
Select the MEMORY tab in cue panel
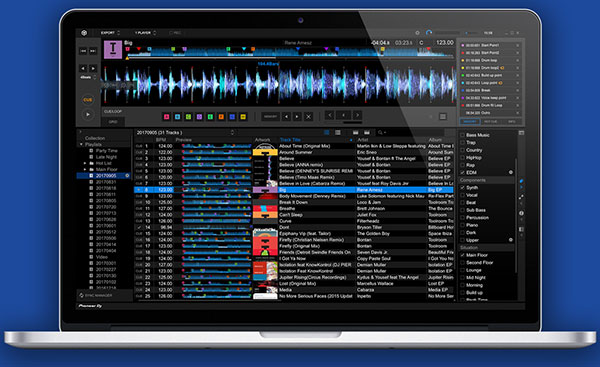(470, 121)
